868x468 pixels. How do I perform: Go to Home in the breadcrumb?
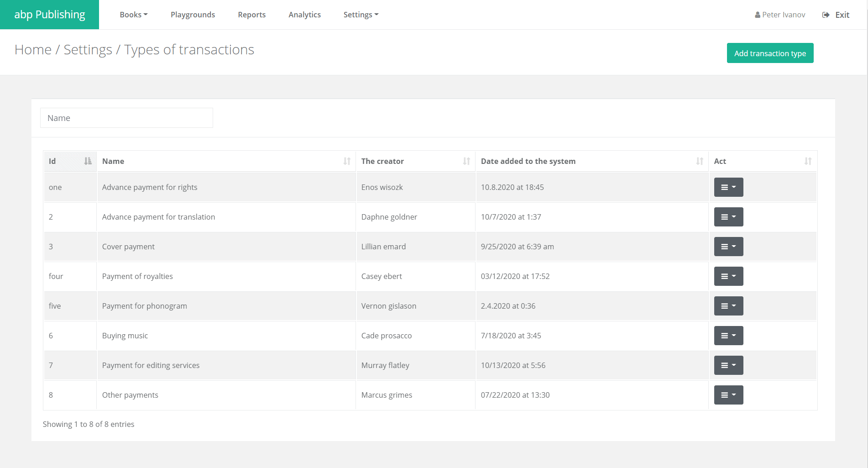pos(33,49)
